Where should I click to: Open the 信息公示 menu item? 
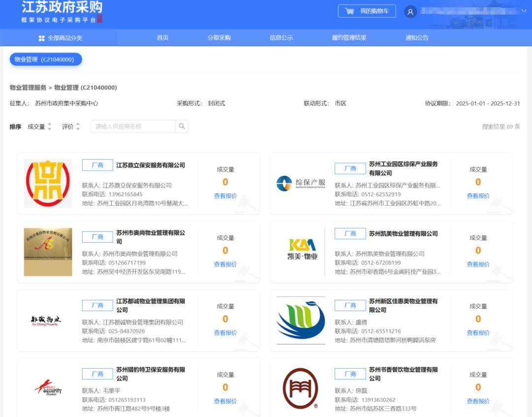point(281,37)
